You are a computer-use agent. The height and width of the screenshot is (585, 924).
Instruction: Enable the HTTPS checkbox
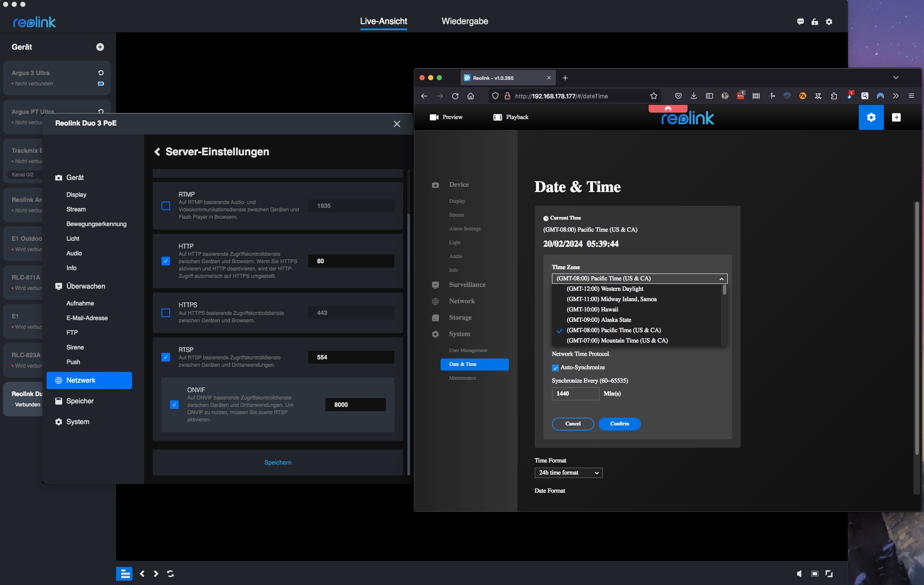tap(166, 313)
